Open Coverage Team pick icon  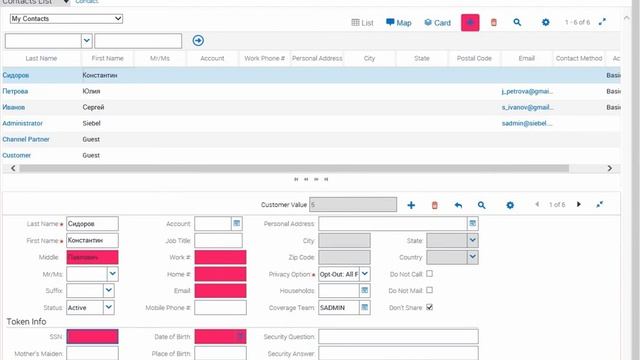pos(364,307)
